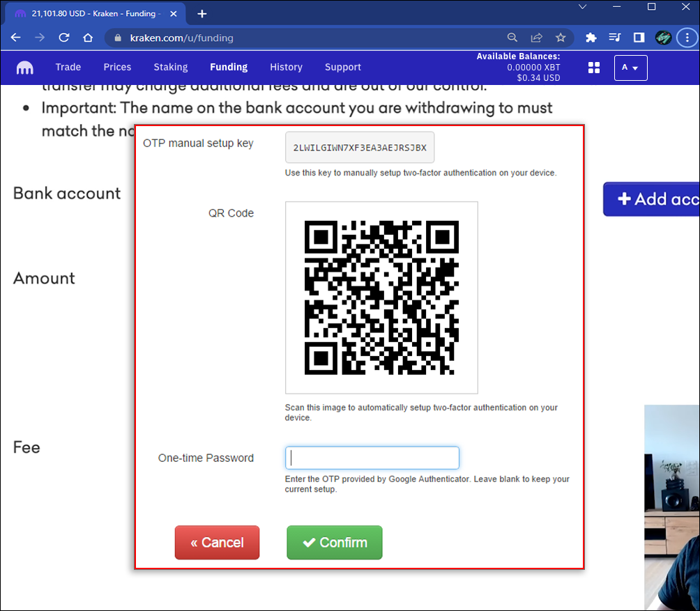Click the 0.00000 XBT balance

(x=533, y=68)
